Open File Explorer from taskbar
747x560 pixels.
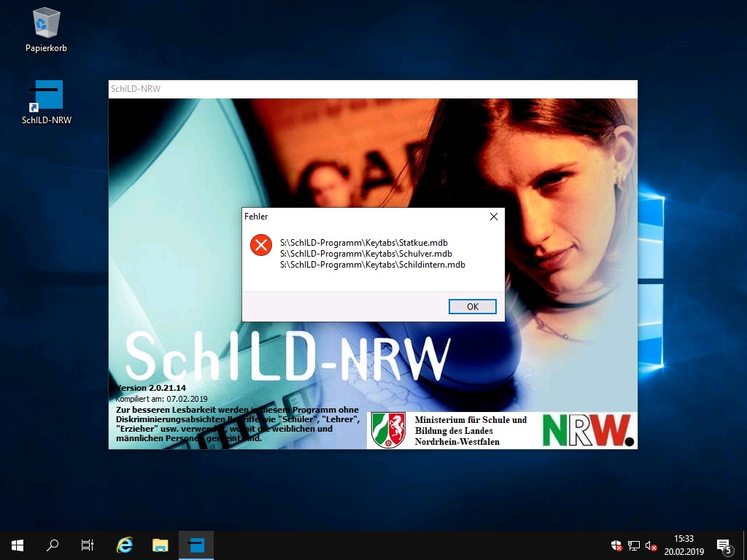click(x=160, y=545)
